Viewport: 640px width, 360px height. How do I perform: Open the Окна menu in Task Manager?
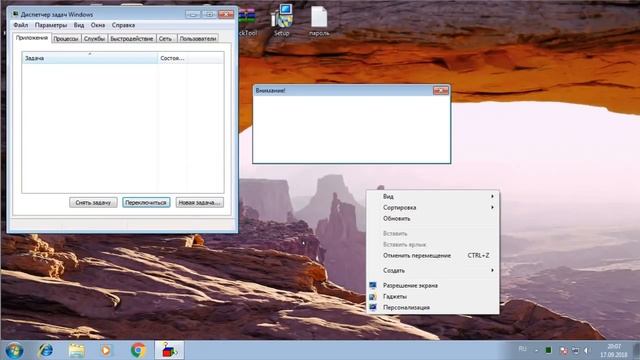(98, 25)
